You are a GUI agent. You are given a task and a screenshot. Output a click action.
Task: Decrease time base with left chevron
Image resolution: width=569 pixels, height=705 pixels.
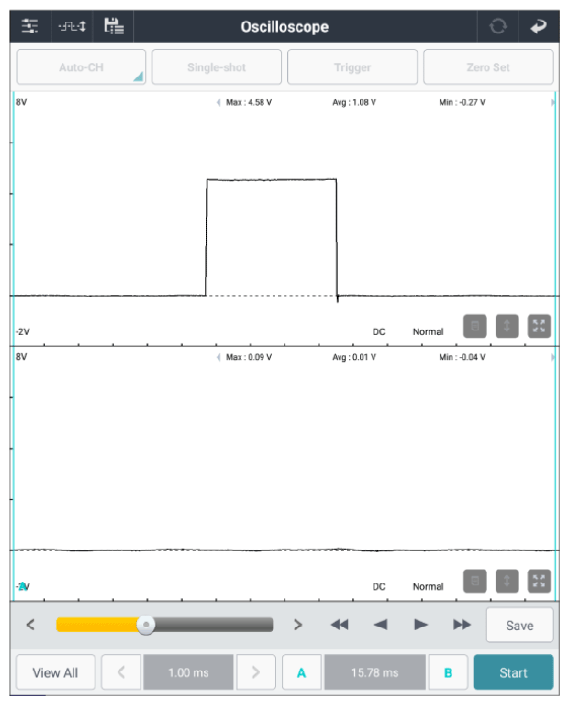pyautogui.click(x=121, y=672)
